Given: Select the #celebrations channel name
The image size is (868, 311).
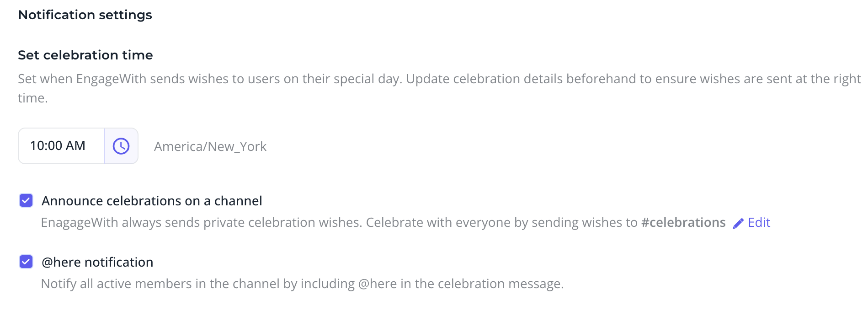Looking at the screenshot, I should pyautogui.click(x=683, y=222).
